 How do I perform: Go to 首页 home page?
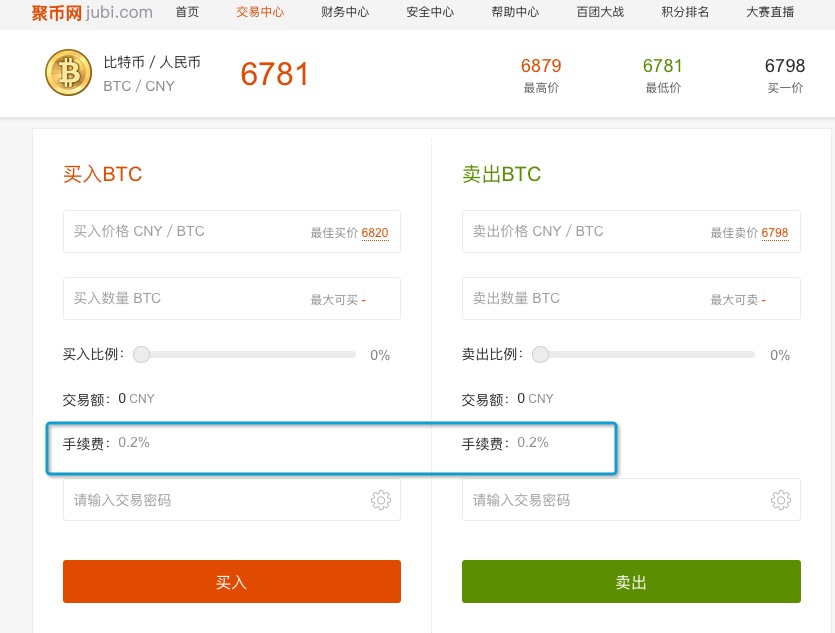pos(187,12)
